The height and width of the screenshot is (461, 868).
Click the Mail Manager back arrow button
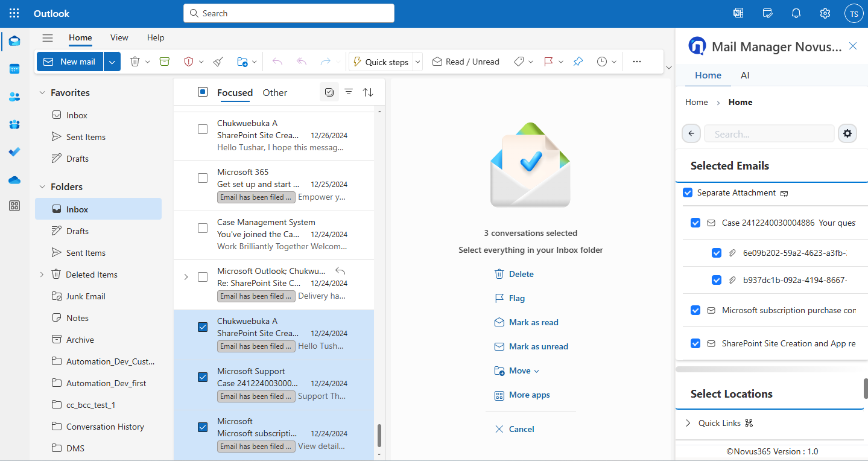(x=691, y=133)
